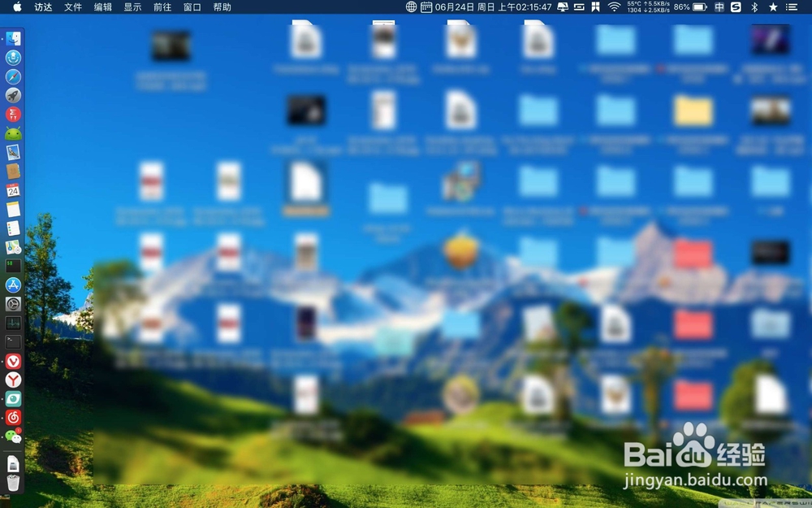Open the document file beside Trash

pyautogui.click(x=13, y=463)
